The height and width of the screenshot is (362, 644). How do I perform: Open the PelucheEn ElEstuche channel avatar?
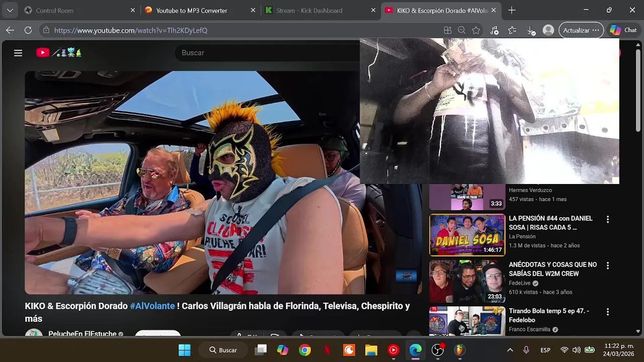[34, 333]
